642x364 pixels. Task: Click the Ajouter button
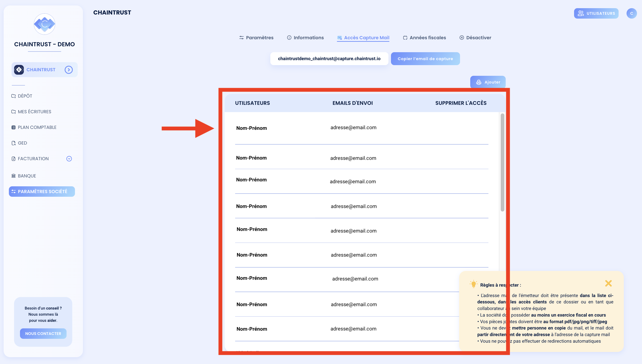point(488,82)
